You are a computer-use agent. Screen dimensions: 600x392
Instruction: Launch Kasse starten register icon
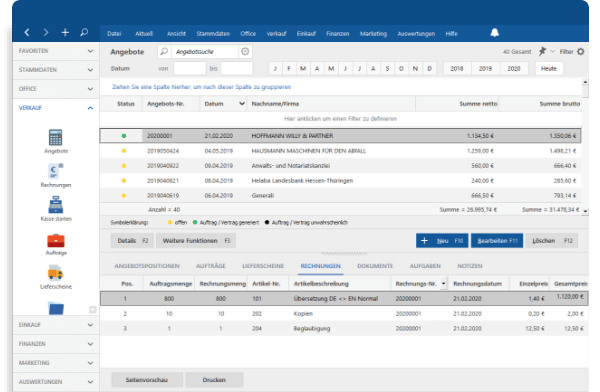pos(55,205)
